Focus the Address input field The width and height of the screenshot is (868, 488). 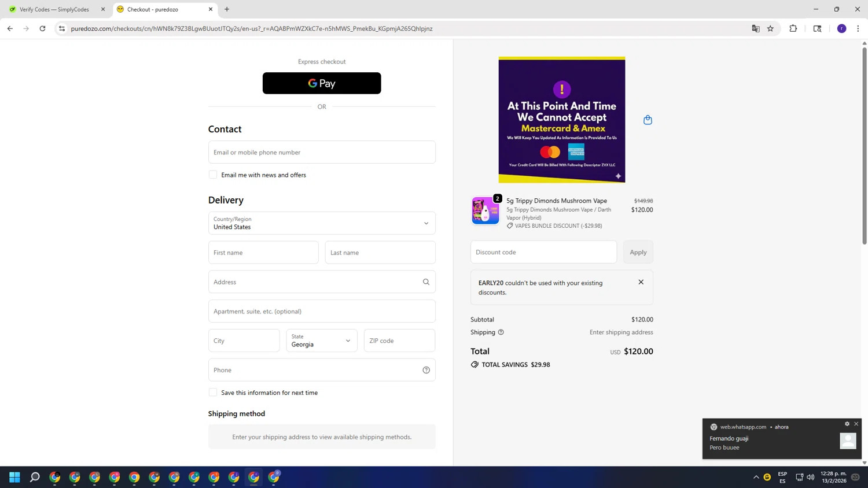(x=322, y=282)
